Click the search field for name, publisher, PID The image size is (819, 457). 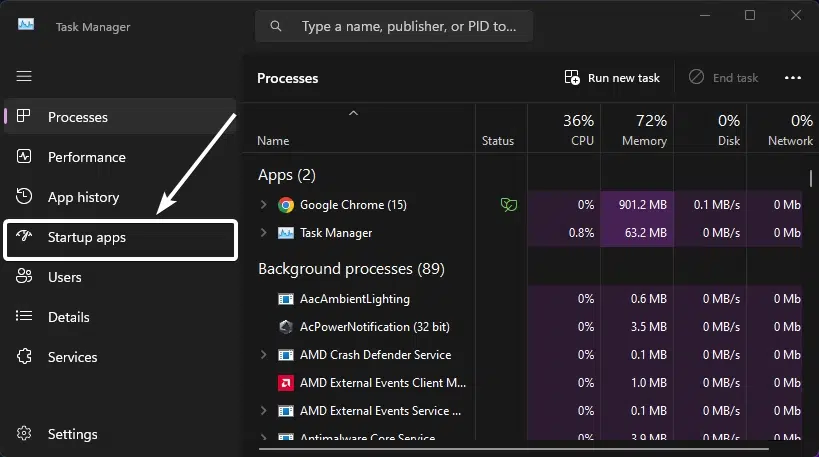(394, 26)
